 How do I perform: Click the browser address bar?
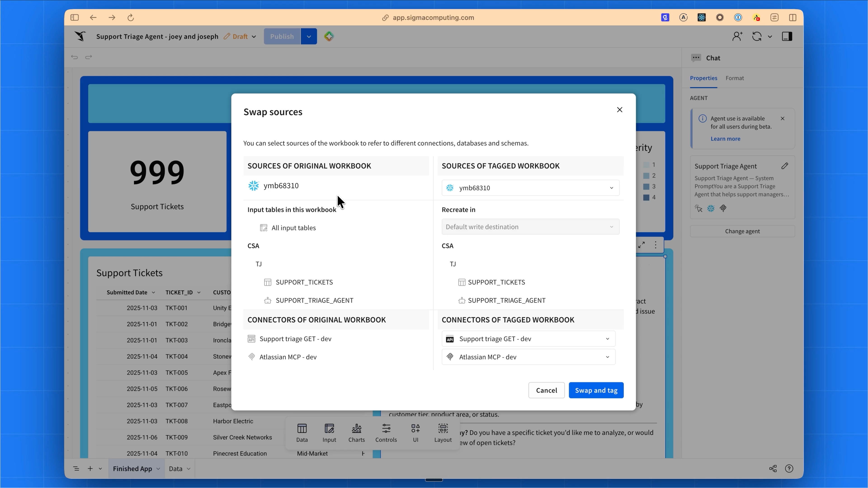(428, 18)
